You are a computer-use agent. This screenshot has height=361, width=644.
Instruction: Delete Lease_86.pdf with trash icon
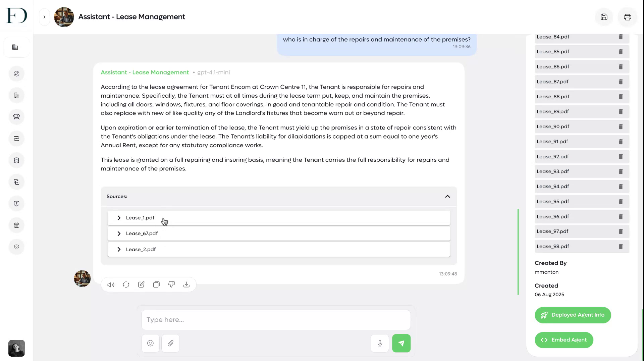click(621, 67)
